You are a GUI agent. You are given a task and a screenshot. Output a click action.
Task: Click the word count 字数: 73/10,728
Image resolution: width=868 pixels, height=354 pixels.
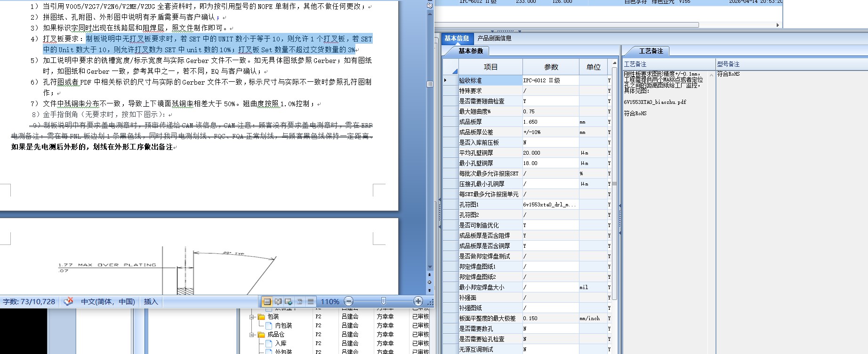pos(29,301)
